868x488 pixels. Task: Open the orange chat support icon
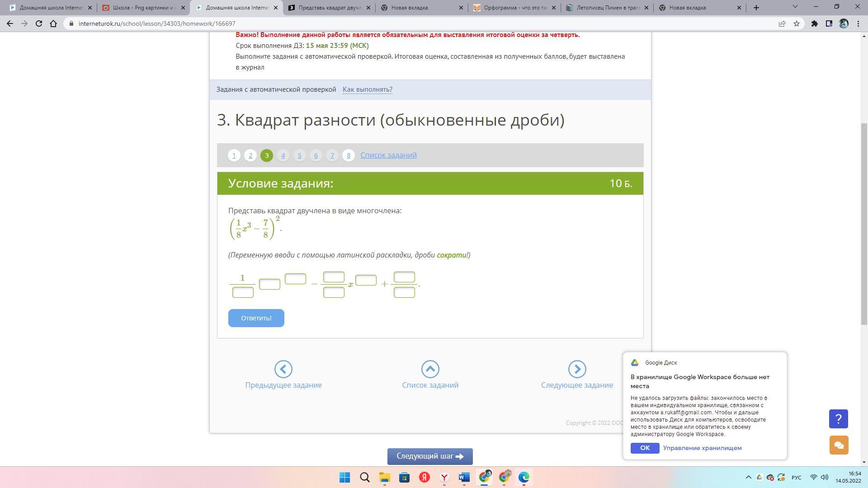[838, 445]
